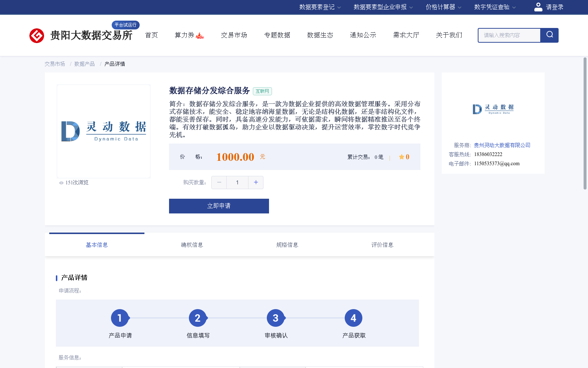Click the eye icon next to 151次浏览

61,183
